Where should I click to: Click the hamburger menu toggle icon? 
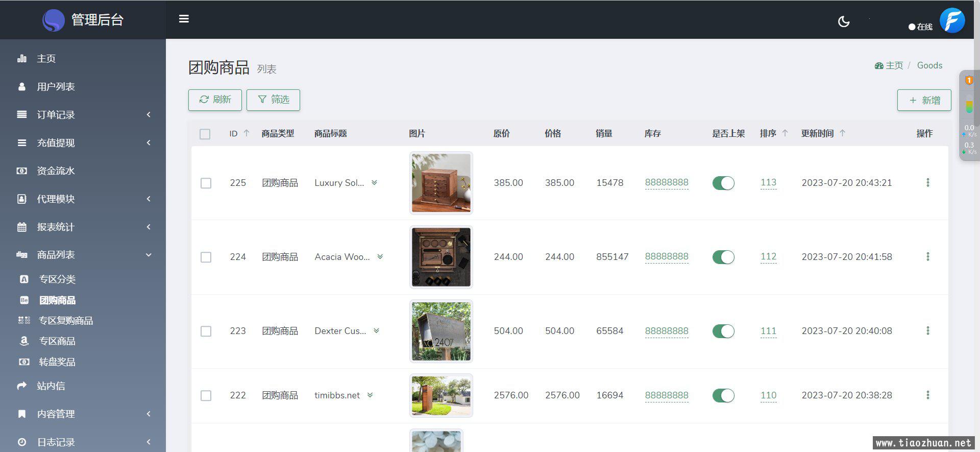tap(184, 19)
